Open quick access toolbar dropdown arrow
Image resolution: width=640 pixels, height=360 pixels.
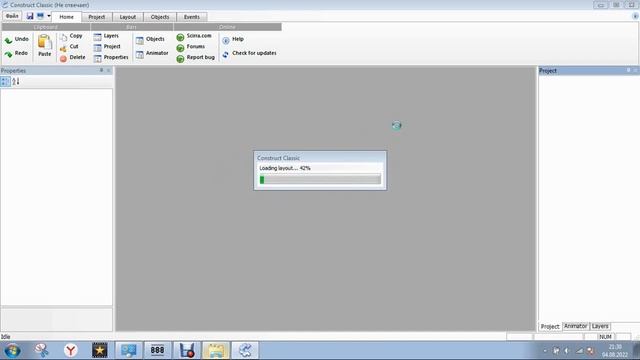(49, 16)
